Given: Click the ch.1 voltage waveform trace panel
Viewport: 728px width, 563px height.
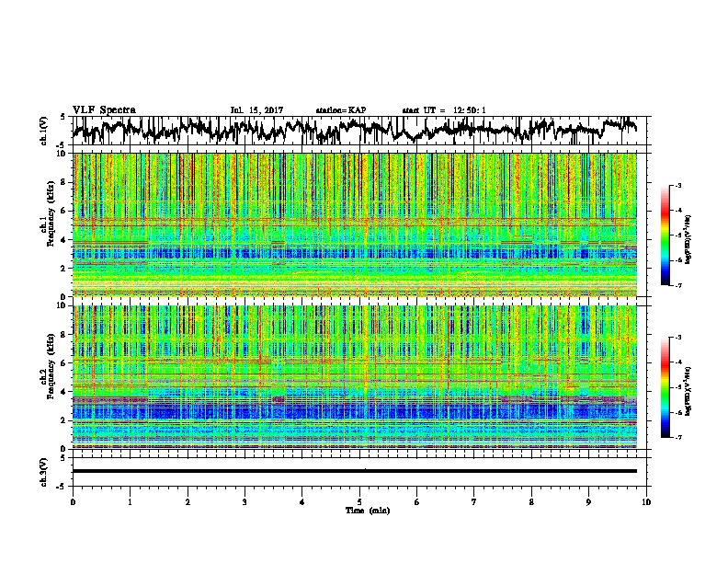Looking at the screenshot, I should (361, 131).
